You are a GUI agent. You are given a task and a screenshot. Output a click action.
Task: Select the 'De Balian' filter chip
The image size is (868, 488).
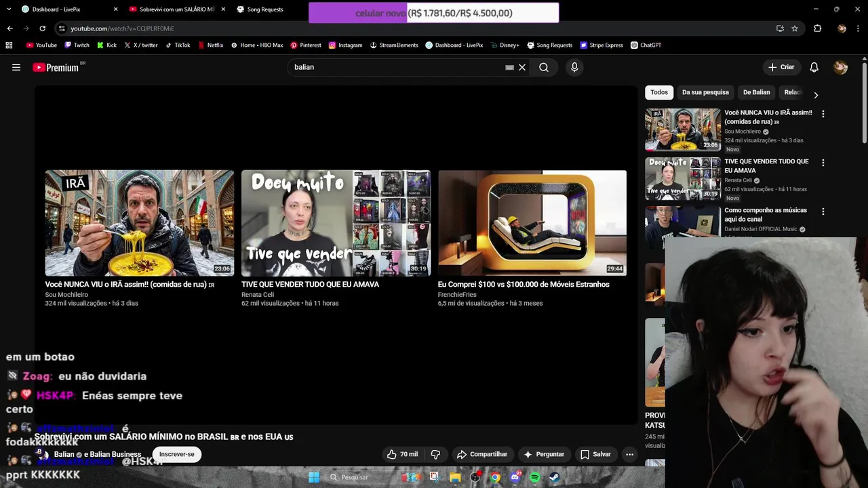point(756,92)
